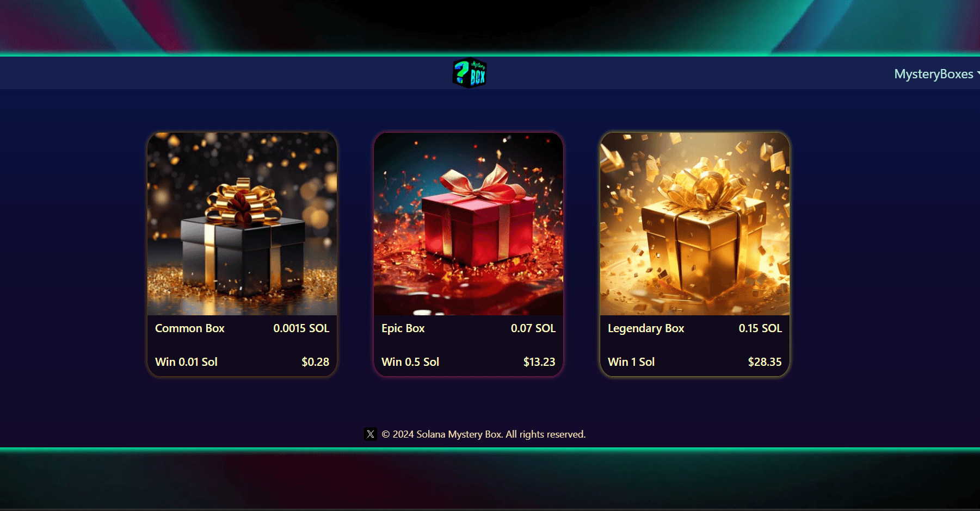Expand the MysteryBoxes dropdown menu
This screenshot has height=511, width=980.
pos(937,74)
